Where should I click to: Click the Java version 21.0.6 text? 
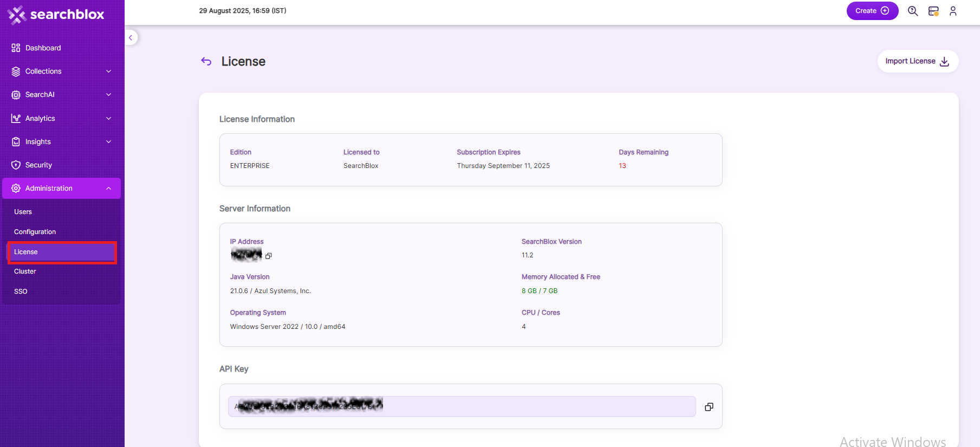click(x=270, y=291)
